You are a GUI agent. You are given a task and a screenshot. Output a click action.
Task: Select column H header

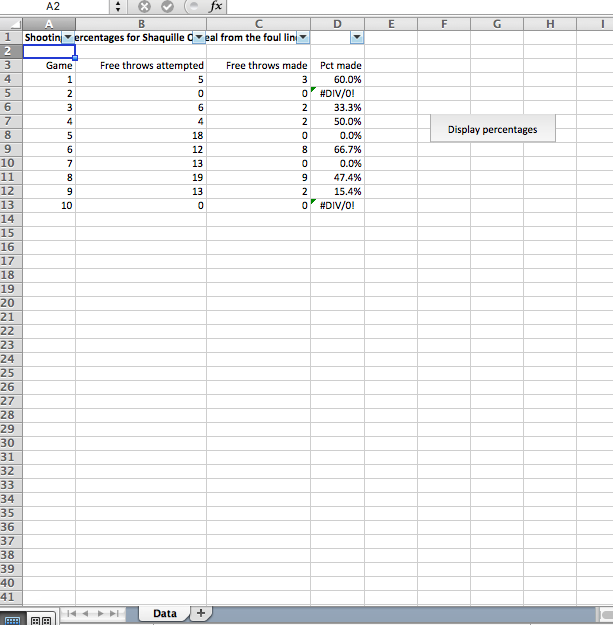tap(550, 24)
